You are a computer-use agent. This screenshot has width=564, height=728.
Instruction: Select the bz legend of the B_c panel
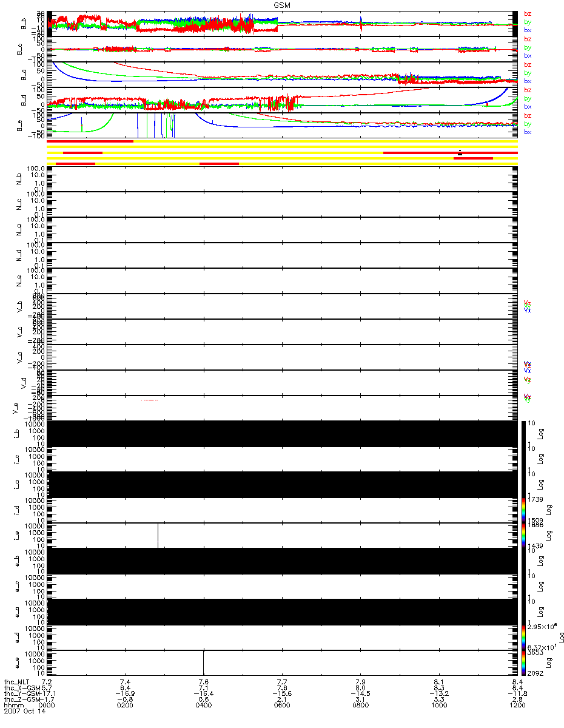coord(528,39)
